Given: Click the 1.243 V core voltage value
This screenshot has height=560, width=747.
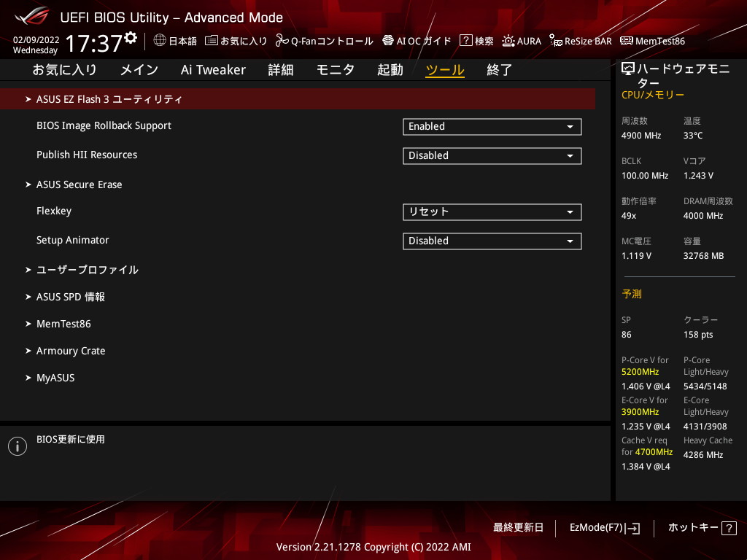Looking at the screenshot, I should [x=698, y=176].
